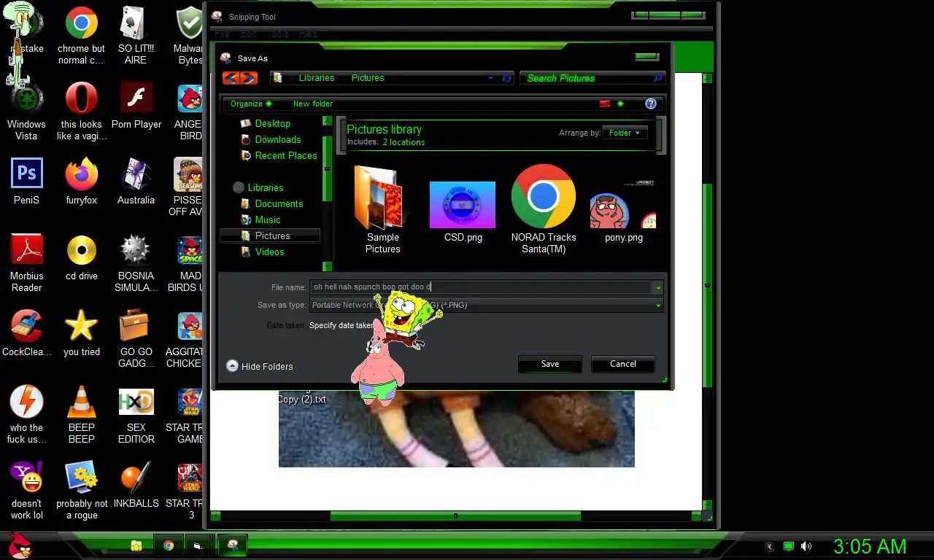Image resolution: width=934 pixels, height=560 pixels.
Task: Open the '2 locations' link
Action: (x=404, y=142)
